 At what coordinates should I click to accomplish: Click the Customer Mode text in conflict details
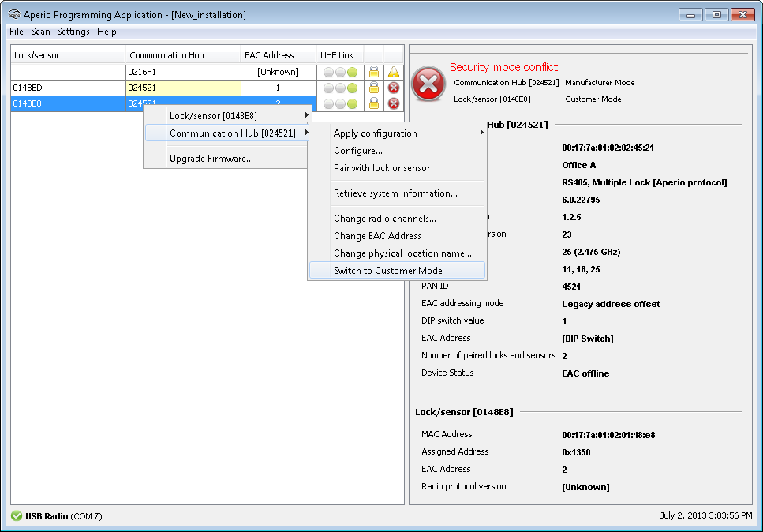(x=593, y=99)
